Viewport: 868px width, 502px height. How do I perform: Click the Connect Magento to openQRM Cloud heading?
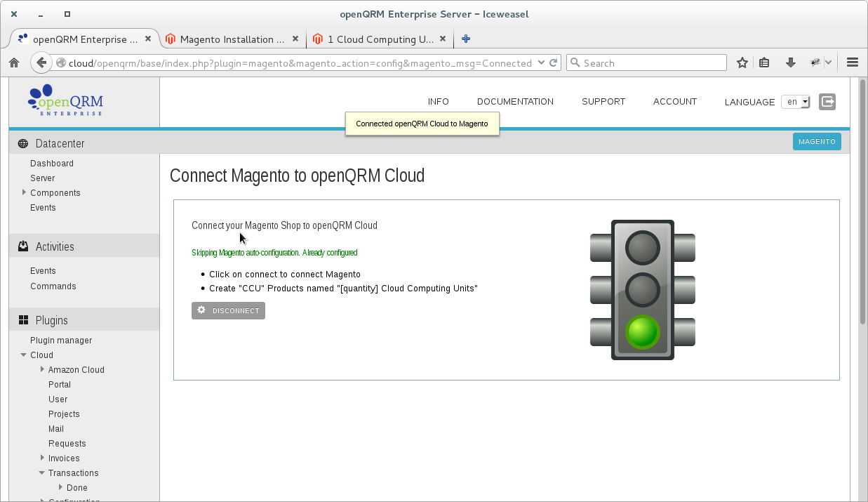297,176
